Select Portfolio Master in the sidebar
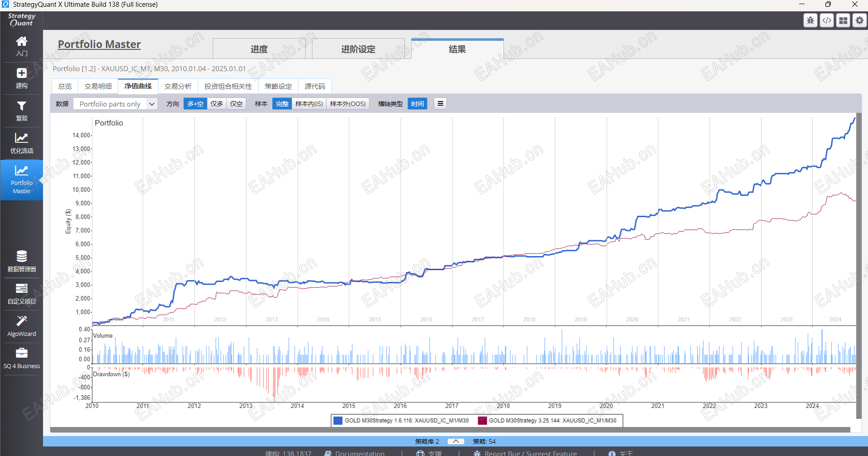Screen dimensions: 868x456 point(21,180)
